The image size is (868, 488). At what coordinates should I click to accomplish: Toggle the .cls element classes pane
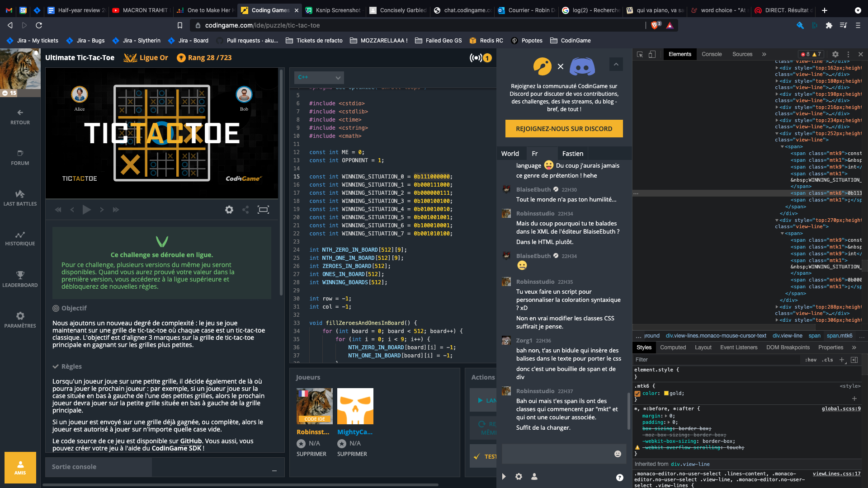(828, 360)
